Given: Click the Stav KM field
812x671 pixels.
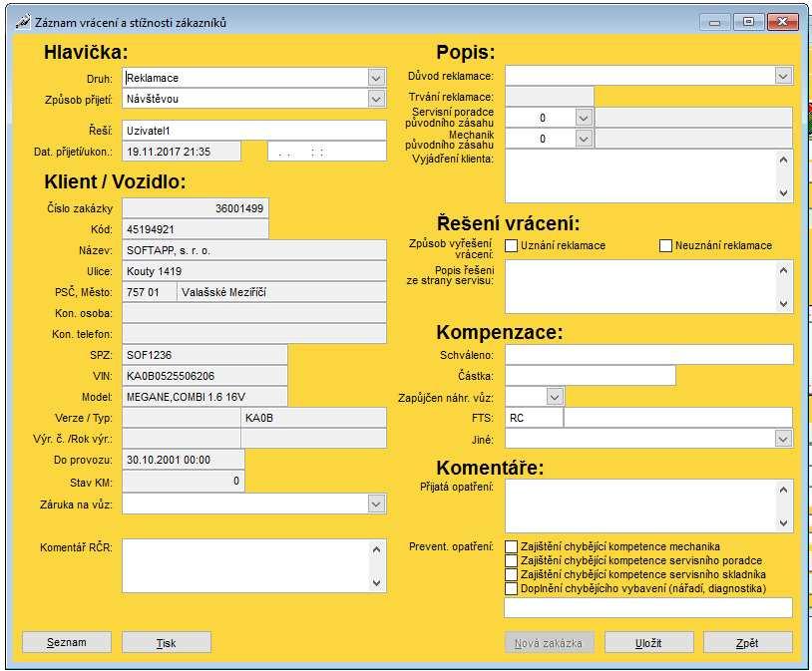Looking at the screenshot, I should pyautogui.click(x=184, y=481).
